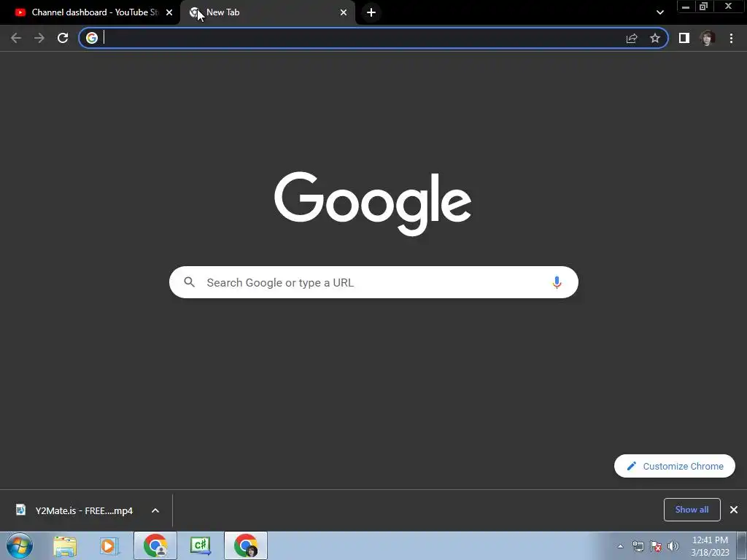Open network status tray icon
The image size is (747, 560).
[638, 546]
